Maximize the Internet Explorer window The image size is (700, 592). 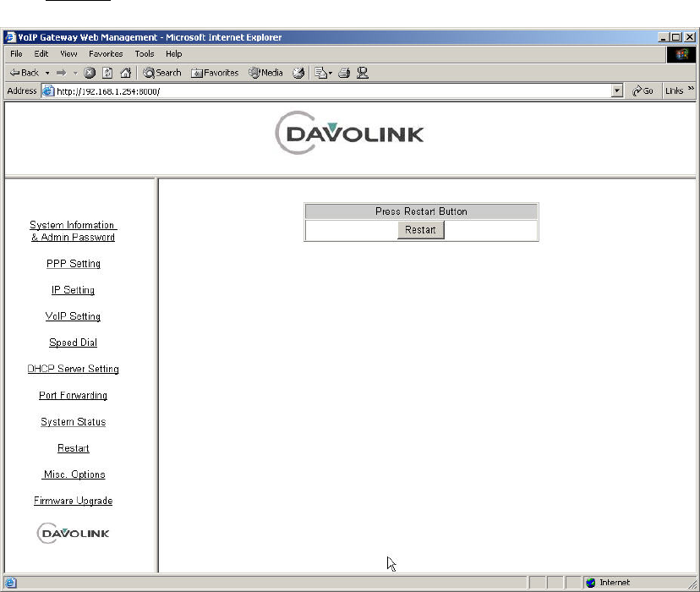[675, 37]
